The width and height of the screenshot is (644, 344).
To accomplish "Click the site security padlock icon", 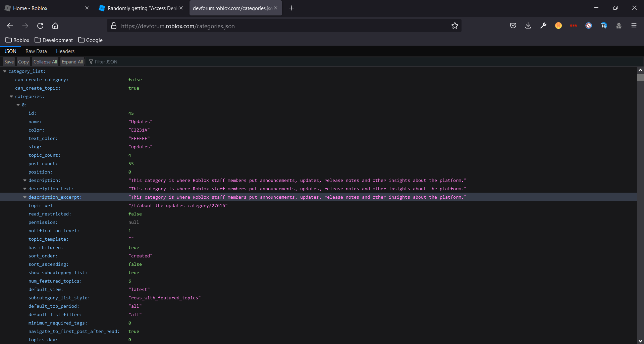I will coord(114,26).
